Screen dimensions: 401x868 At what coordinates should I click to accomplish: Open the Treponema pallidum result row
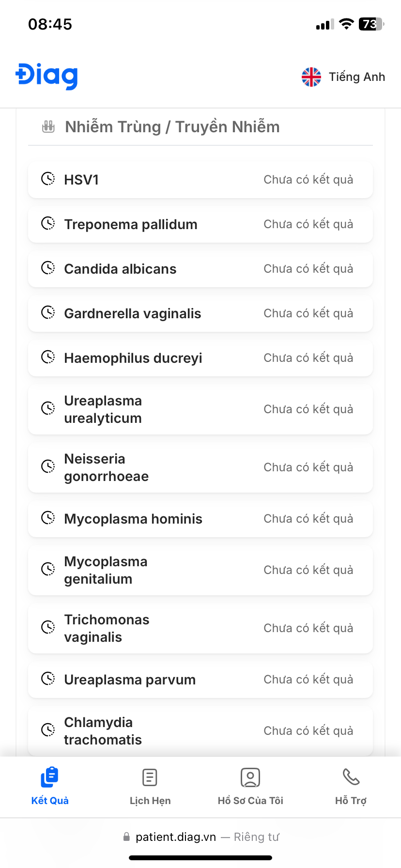200,224
